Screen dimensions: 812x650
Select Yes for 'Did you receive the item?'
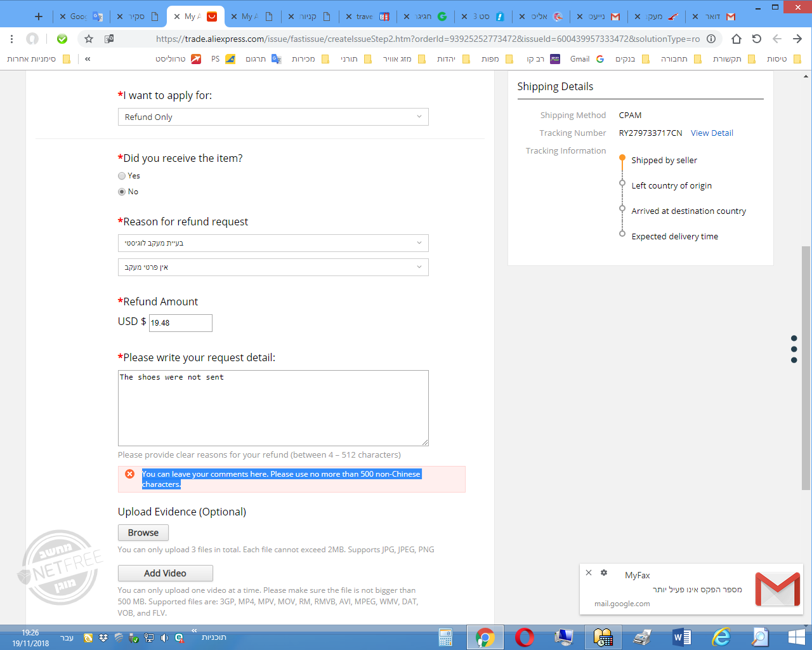(121, 176)
